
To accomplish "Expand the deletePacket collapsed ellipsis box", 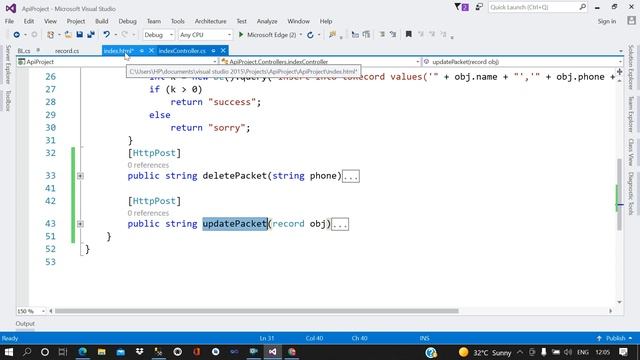I will (351, 177).
